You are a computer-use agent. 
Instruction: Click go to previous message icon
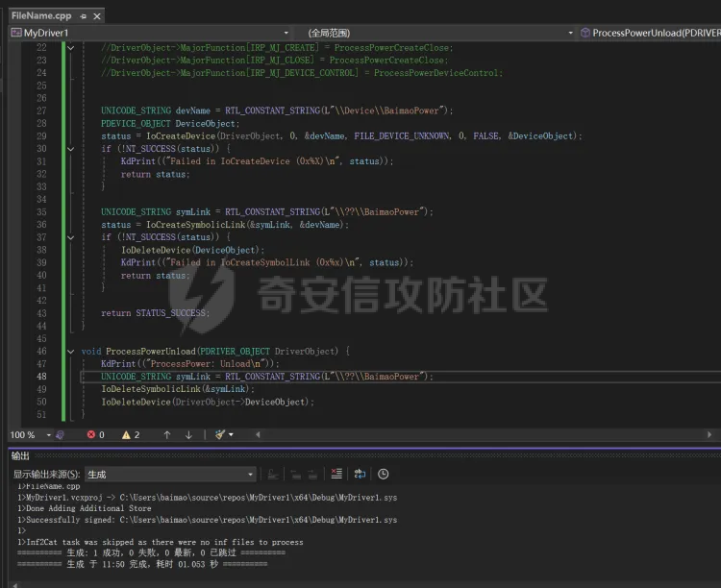click(x=296, y=474)
